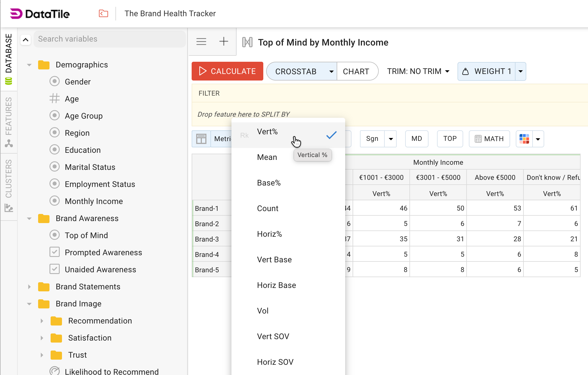Screen dimensions: 588x375
Task: Click the Likelihood to Recommend gauge icon
Action: (x=54, y=371)
